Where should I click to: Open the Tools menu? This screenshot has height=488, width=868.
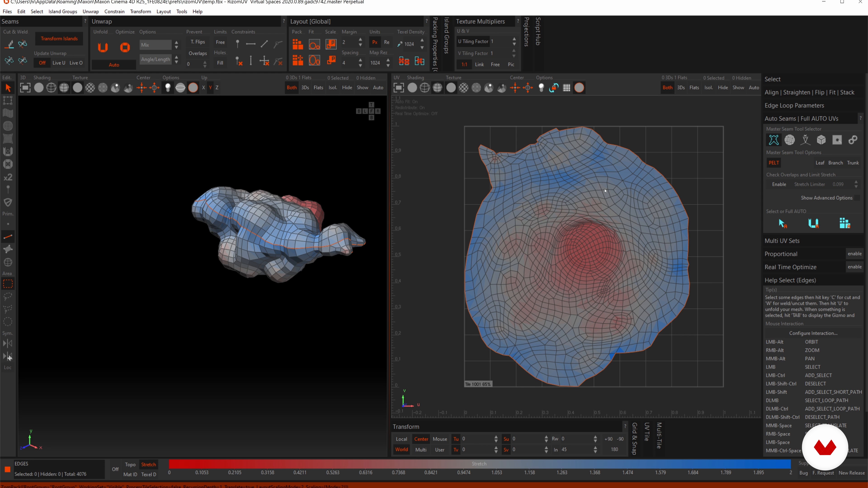click(182, 12)
